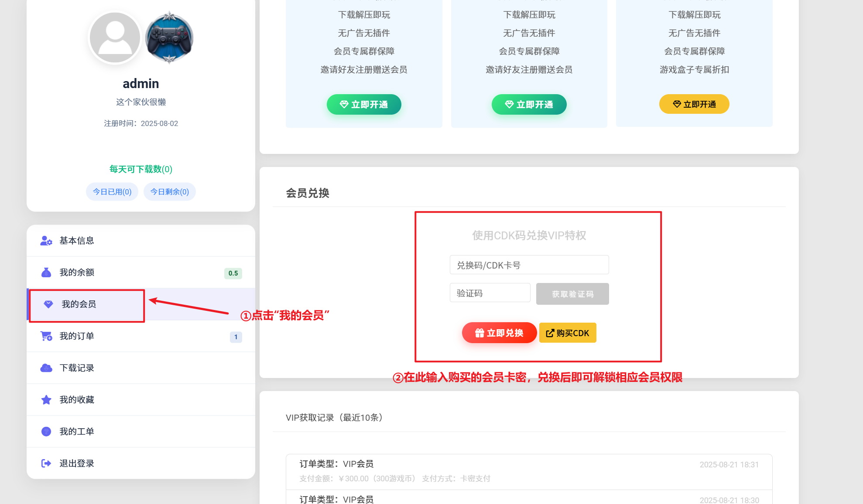Click the order record dated 2025-08-21 18:30

tap(529, 497)
